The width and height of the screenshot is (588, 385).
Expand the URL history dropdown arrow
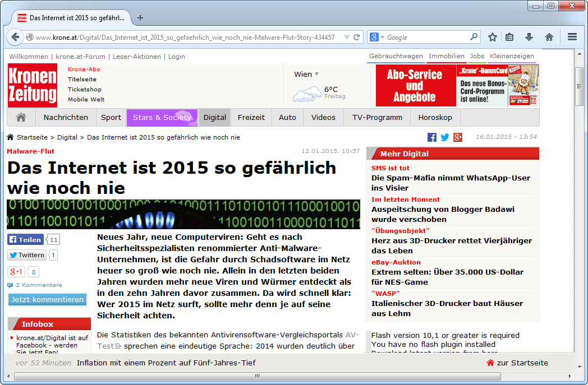coord(345,38)
